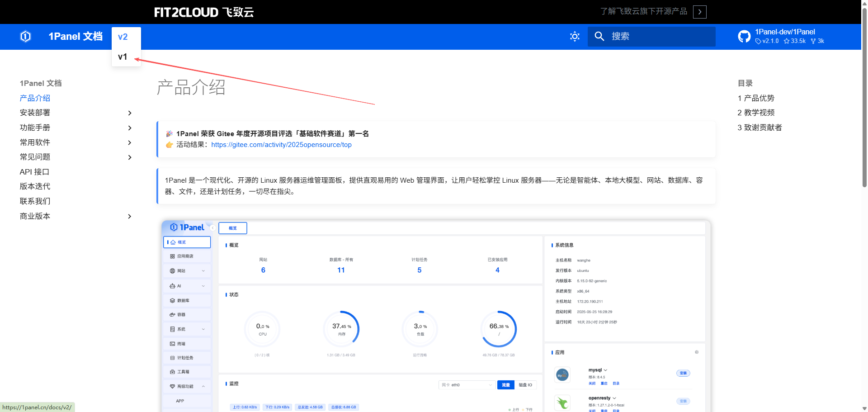Viewport: 868px width, 412px height.
Task: Click the FIT2CLOUD 飞致云 logo
Action: tap(203, 12)
